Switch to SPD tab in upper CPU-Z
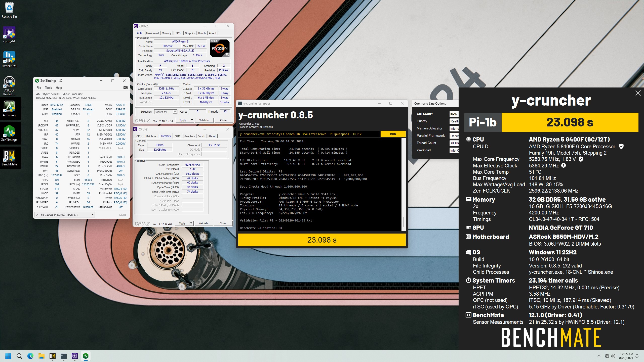644x362 pixels. coord(178,33)
